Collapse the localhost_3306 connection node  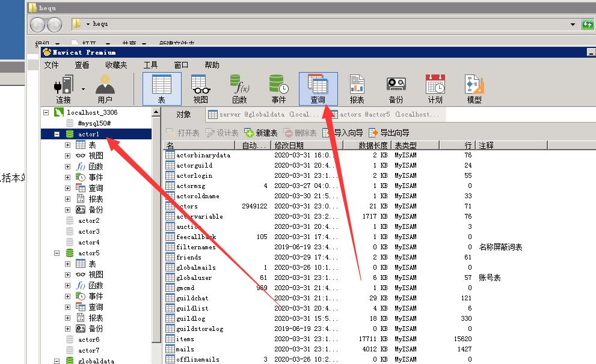[x=46, y=112]
